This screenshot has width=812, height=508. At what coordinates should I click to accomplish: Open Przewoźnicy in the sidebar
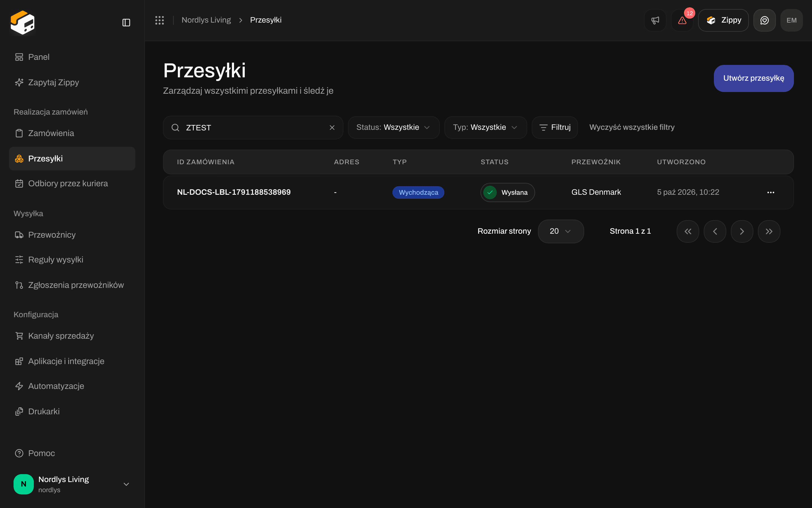coord(72,235)
